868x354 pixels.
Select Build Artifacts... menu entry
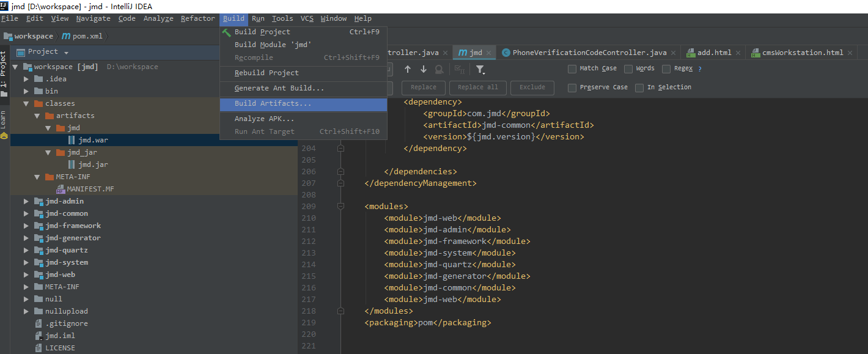point(303,103)
